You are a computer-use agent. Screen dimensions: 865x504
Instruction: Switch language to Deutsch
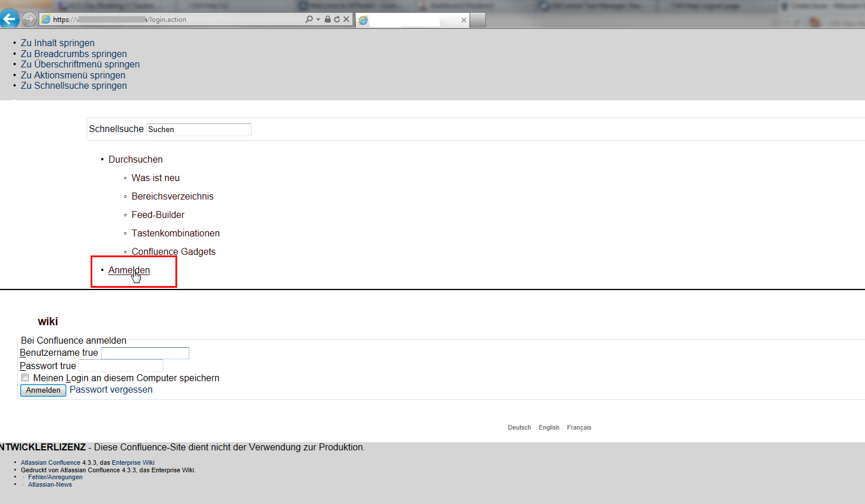click(519, 428)
